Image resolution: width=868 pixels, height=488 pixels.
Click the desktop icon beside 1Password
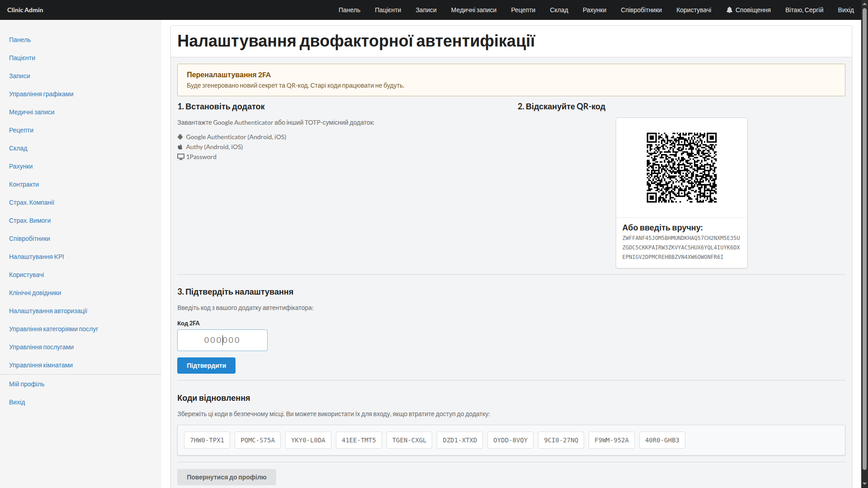[x=181, y=157]
